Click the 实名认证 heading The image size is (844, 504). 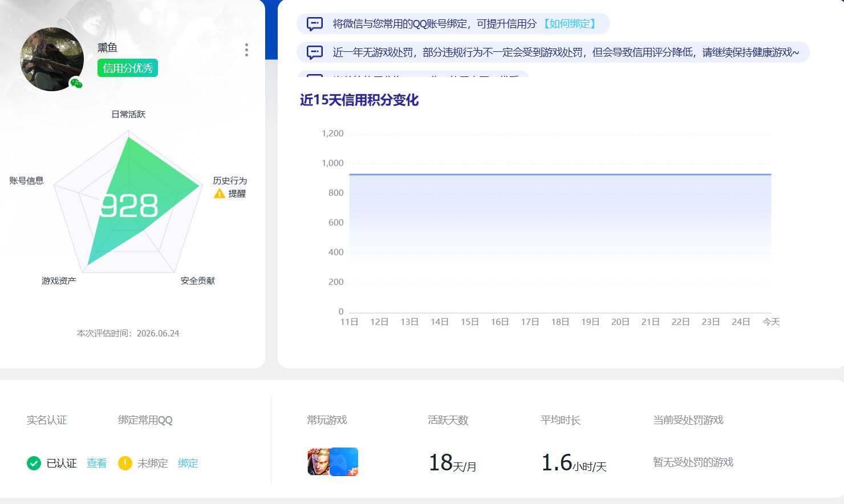tap(47, 420)
